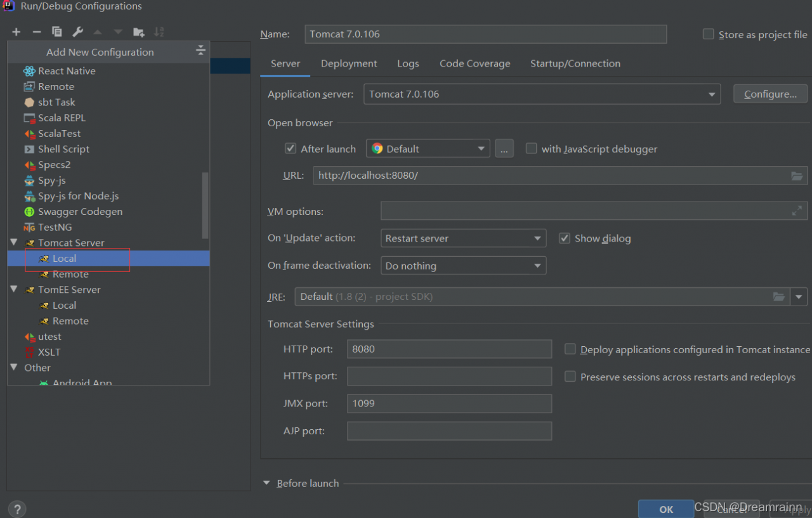Viewport: 812px width, 518px height.
Task: Click the HTTPs port field
Action: click(449, 376)
